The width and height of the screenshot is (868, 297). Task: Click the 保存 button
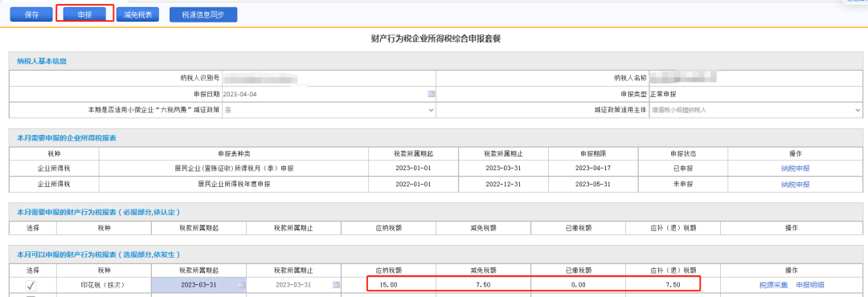point(31,15)
